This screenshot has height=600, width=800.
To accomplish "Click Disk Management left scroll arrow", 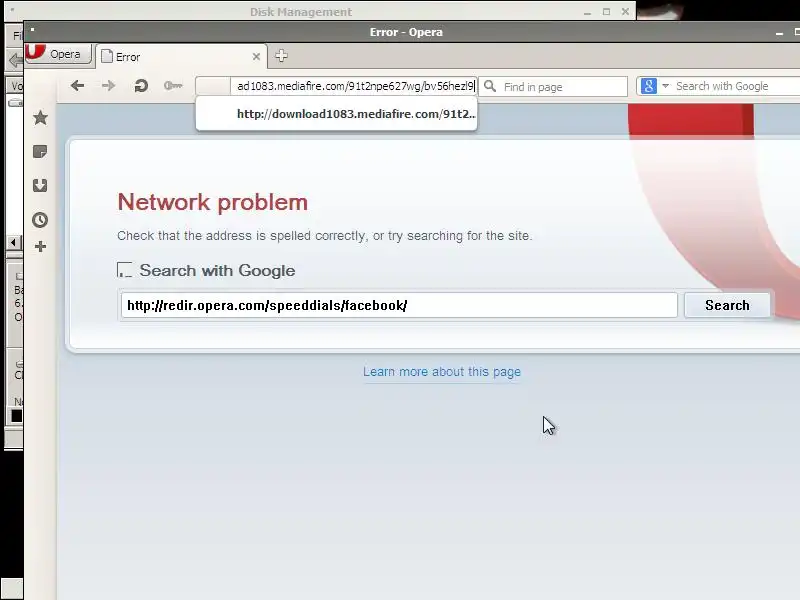I will pyautogui.click(x=13, y=242).
